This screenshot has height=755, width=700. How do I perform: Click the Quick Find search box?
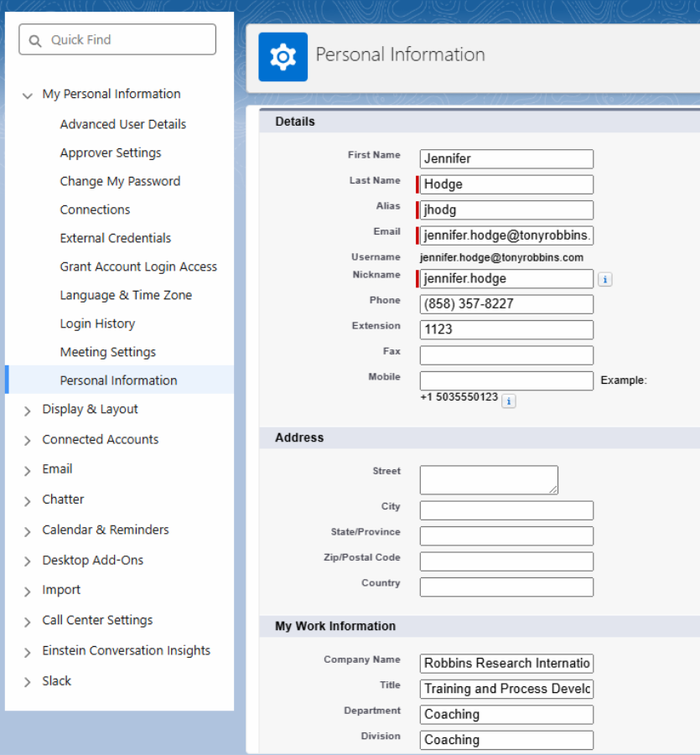click(117, 39)
